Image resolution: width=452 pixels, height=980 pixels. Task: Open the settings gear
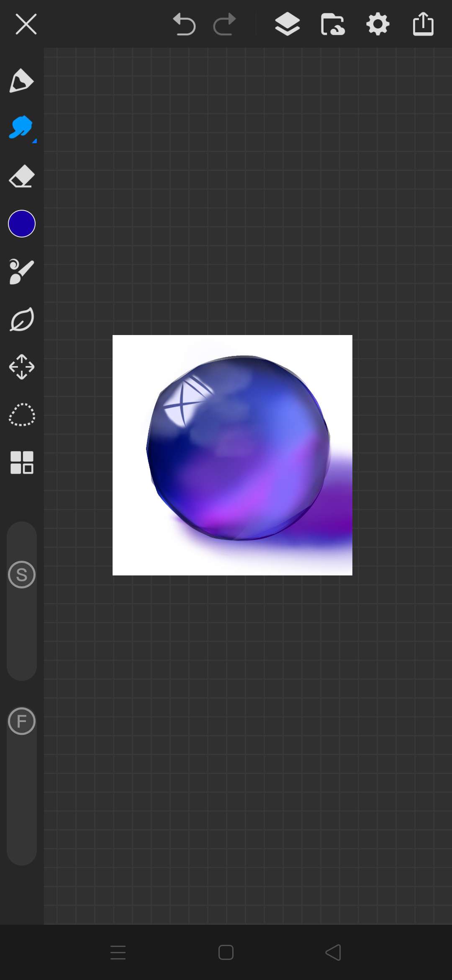click(x=378, y=24)
